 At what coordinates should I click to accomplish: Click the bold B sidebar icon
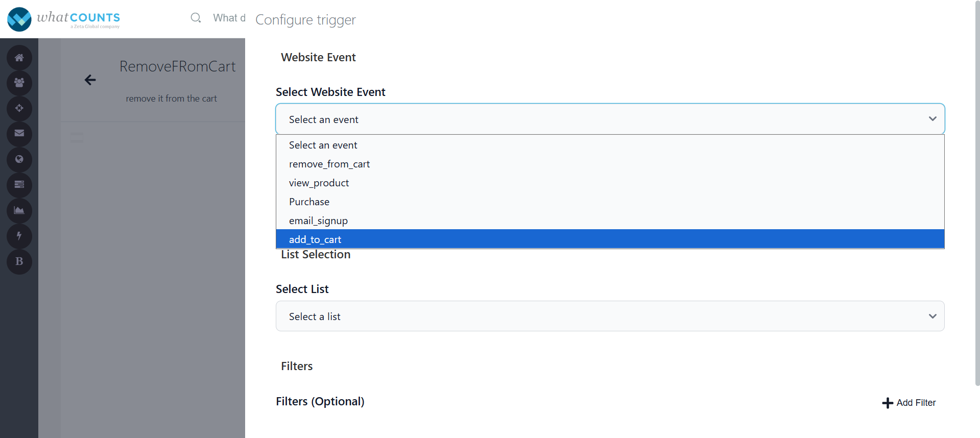click(19, 261)
